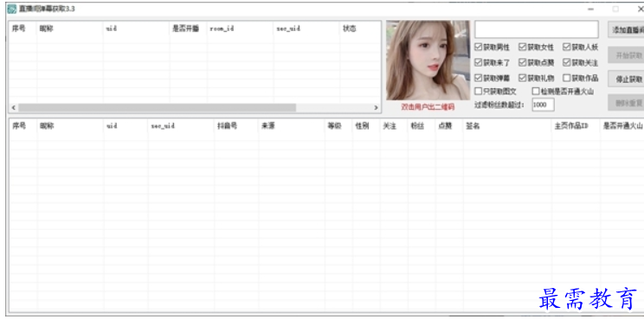The width and height of the screenshot is (644, 326).
Task: Sort the live room list by 是否开播 column
Action: pyautogui.click(x=188, y=29)
